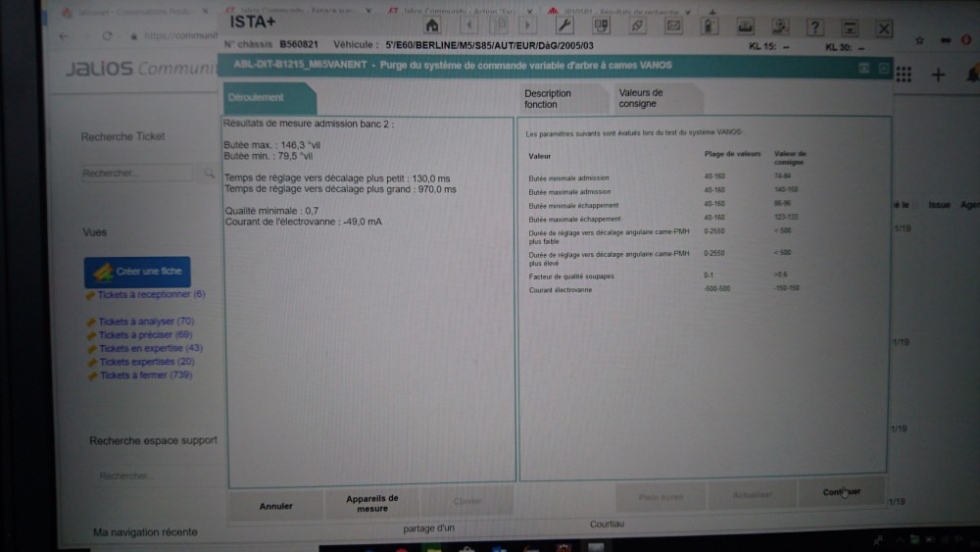Image resolution: width=980 pixels, height=552 pixels.
Task: Click the chassis number B560821
Action: pos(299,44)
